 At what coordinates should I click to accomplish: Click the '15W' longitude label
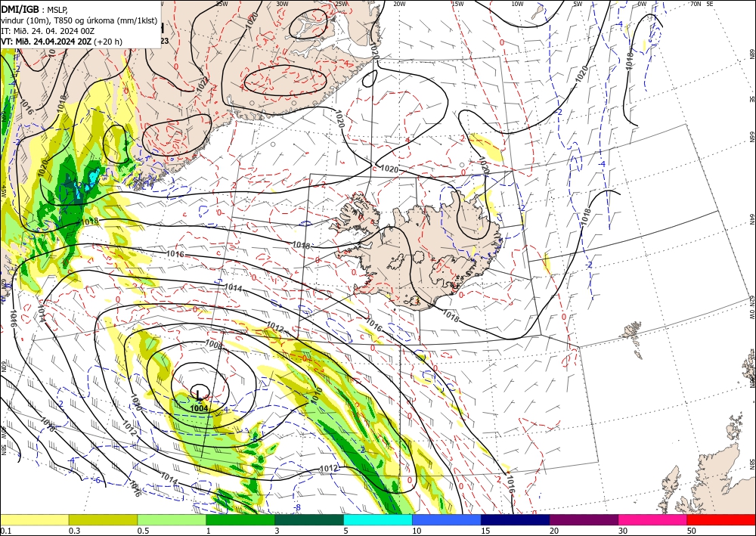pyautogui.click(x=458, y=4)
